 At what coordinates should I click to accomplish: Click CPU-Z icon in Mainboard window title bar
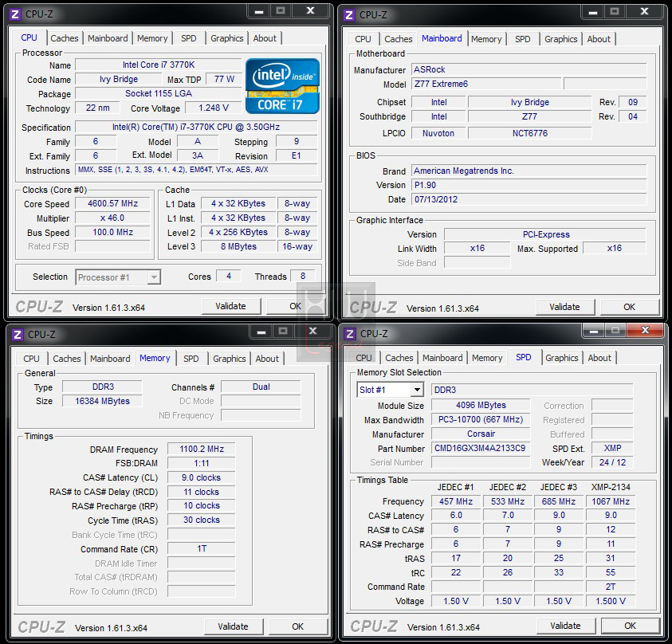coord(349,15)
